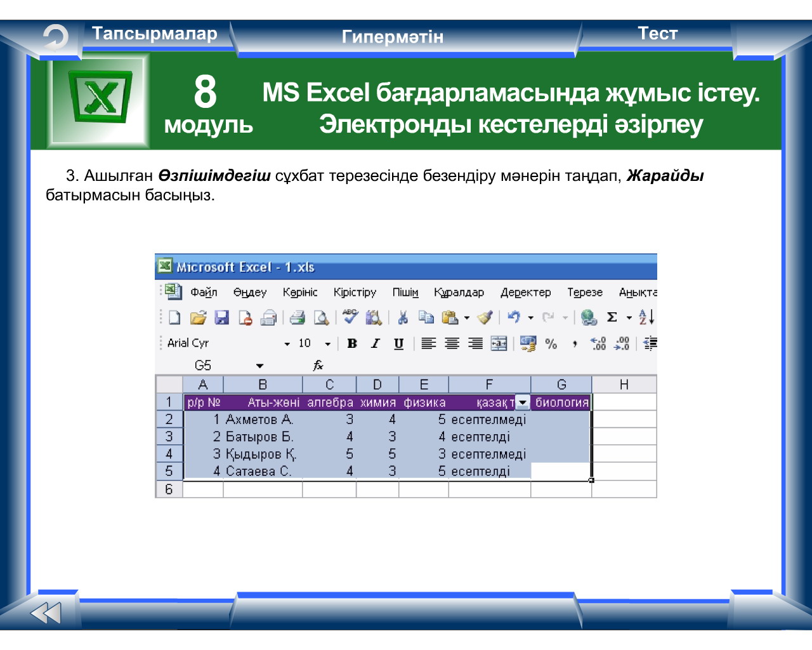Open the font size 10 dropdown
The image size is (812, 650).
tap(327, 343)
